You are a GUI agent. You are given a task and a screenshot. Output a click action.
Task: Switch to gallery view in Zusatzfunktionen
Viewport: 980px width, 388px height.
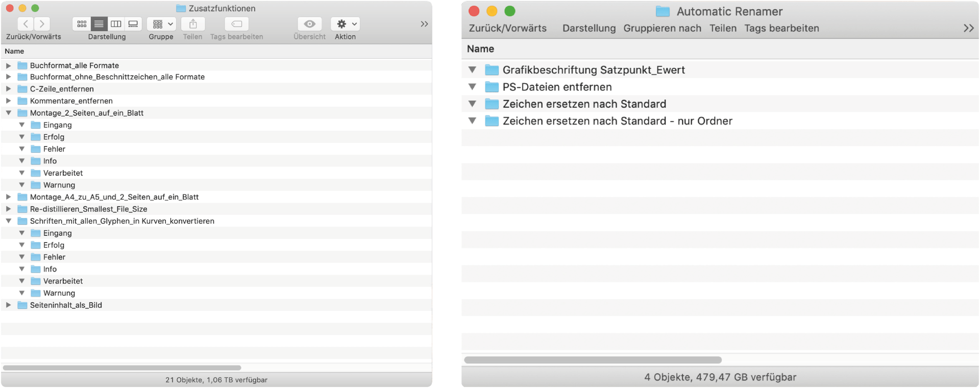pyautogui.click(x=133, y=24)
